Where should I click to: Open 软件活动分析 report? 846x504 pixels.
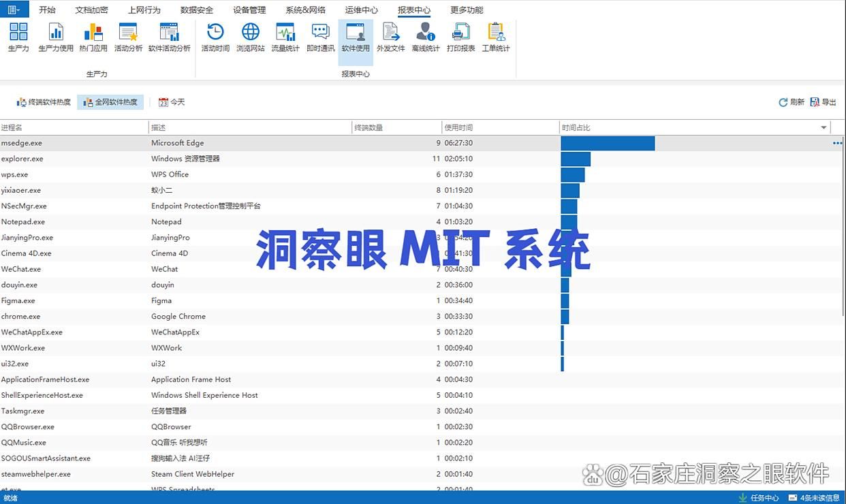pos(170,37)
